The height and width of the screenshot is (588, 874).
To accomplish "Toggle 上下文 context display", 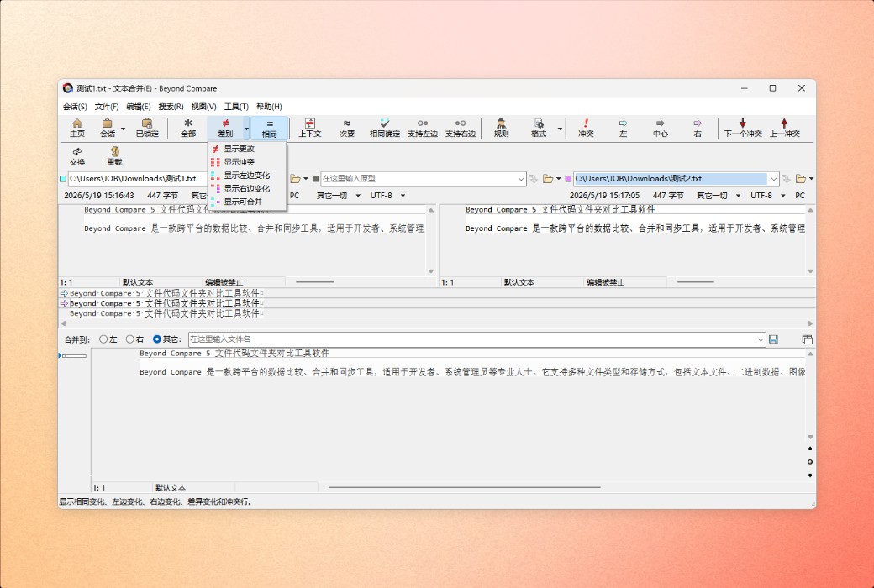I will pos(310,128).
